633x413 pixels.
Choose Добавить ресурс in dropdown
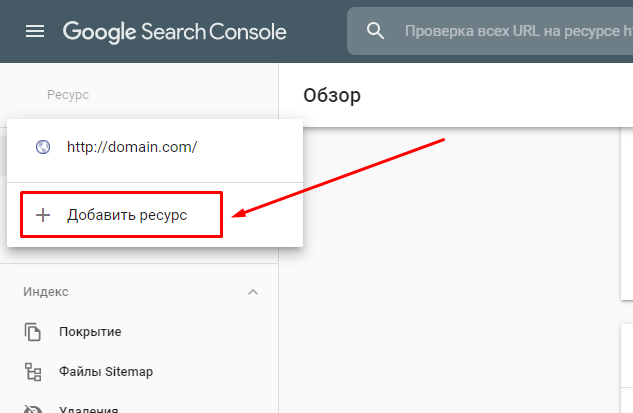[127, 215]
